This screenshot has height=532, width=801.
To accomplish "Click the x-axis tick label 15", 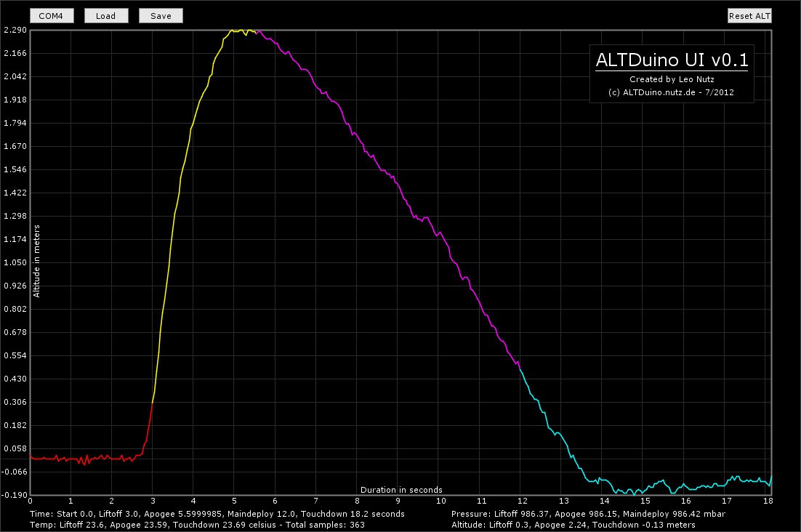I will (645, 501).
